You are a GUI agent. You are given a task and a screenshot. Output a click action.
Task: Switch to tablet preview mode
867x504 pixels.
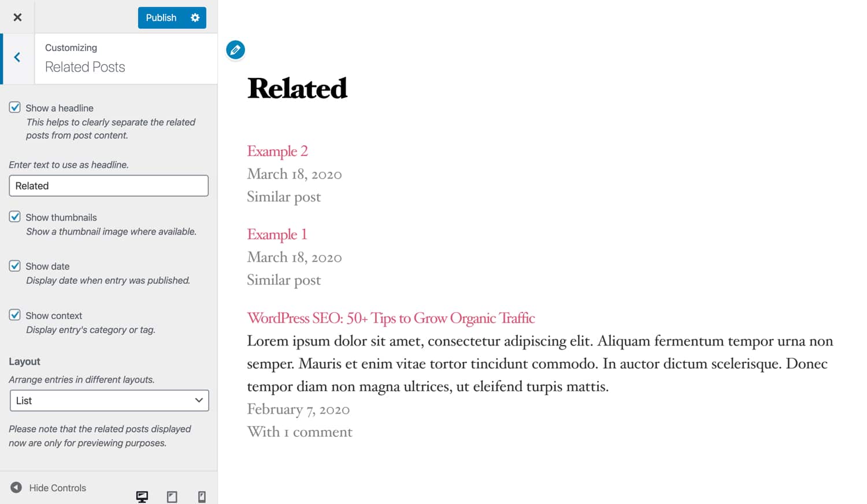(x=172, y=496)
